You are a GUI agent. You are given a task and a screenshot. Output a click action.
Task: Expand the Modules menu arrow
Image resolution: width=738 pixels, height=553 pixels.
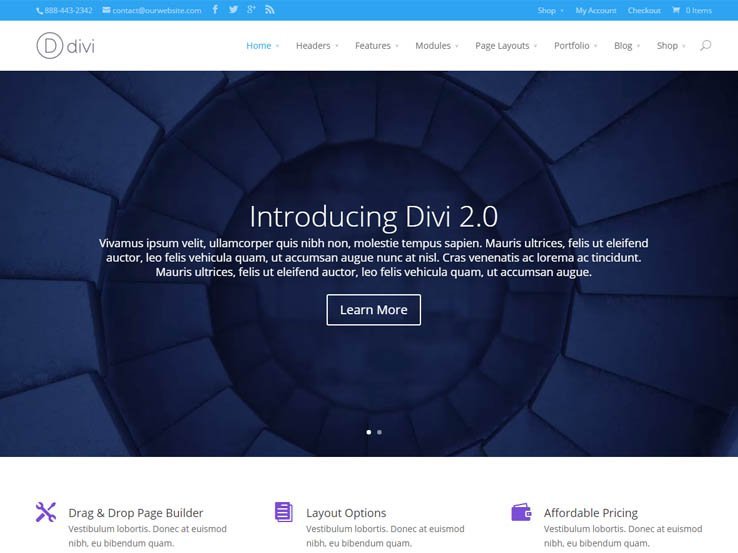[457, 46]
